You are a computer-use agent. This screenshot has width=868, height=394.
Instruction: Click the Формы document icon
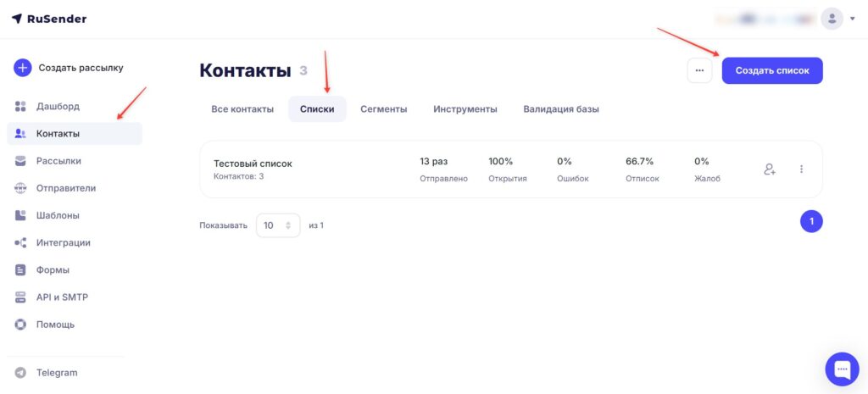20,270
